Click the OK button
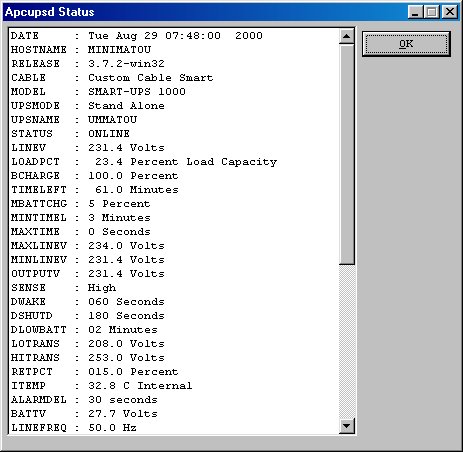The height and width of the screenshot is (452, 463). click(406, 44)
